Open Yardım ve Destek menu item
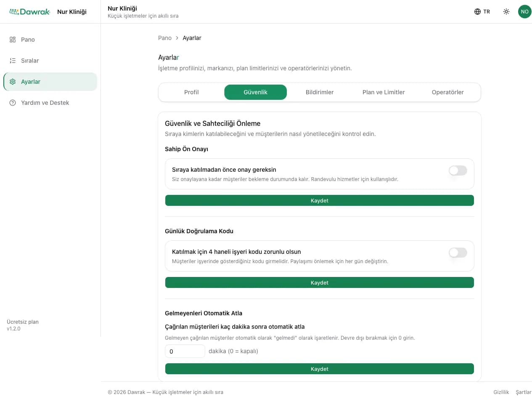Screen dimensions: 532x402 click(x=50, y=103)
